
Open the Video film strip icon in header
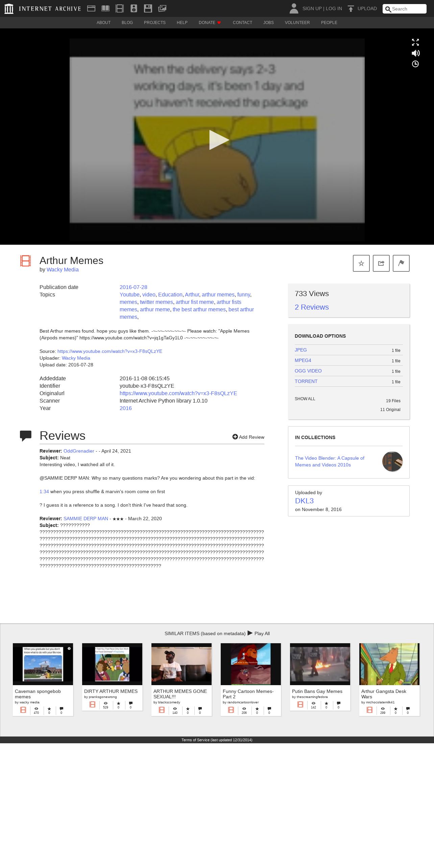[120, 8]
